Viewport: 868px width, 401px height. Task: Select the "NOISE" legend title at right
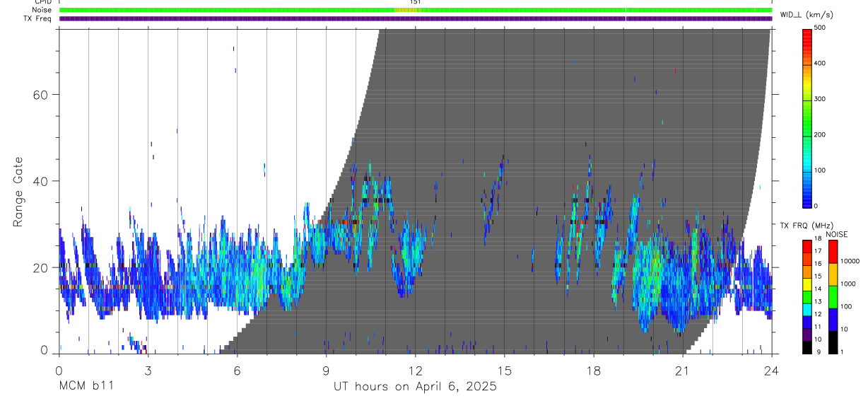coord(835,234)
